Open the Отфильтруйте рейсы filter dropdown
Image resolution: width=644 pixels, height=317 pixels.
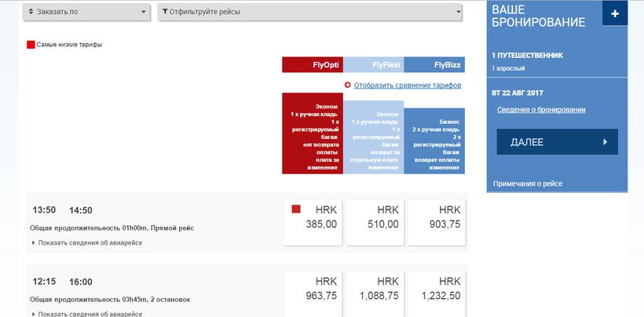pyautogui.click(x=310, y=13)
